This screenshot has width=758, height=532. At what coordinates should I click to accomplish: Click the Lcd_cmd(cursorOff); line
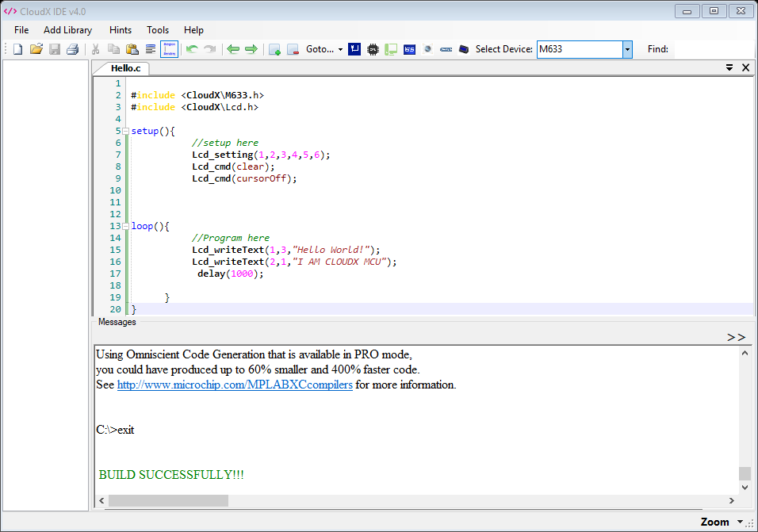point(244,178)
